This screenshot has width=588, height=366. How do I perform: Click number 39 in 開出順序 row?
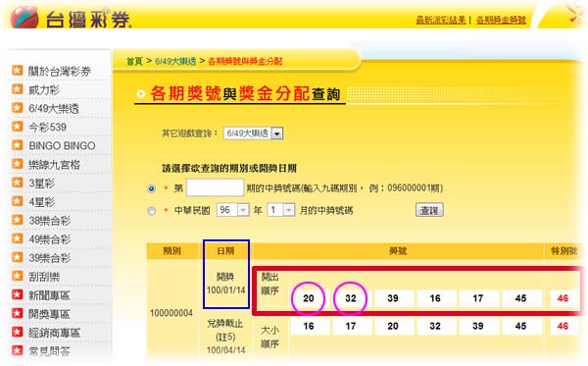tap(393, 298)
